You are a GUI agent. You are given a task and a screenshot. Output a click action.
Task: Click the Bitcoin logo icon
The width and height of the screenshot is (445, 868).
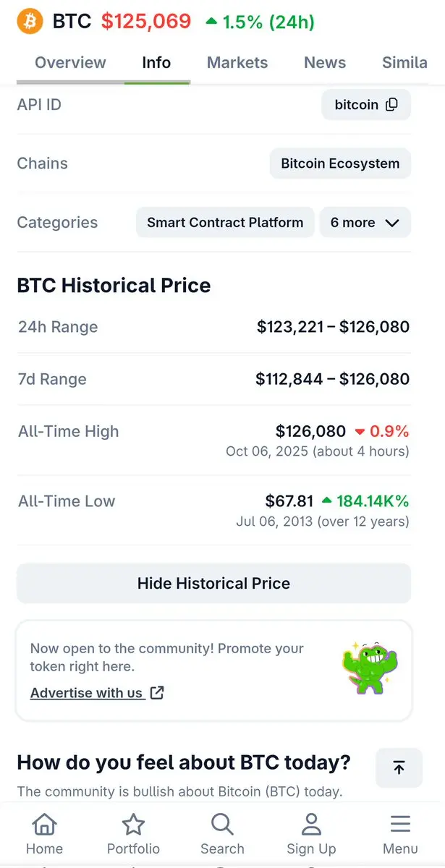(x=30, y=21)
